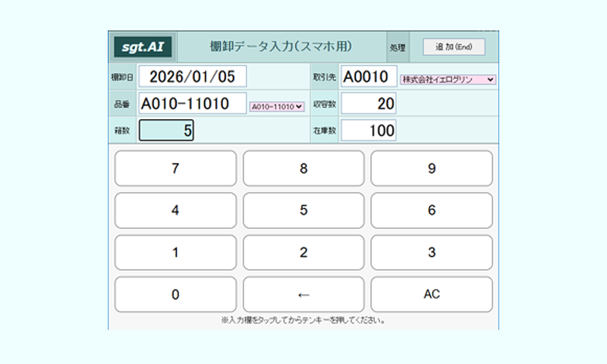Focus the 取引先 code field A0010
The width and height of the screenshot is (607, 364).
[x=369, y=76]
